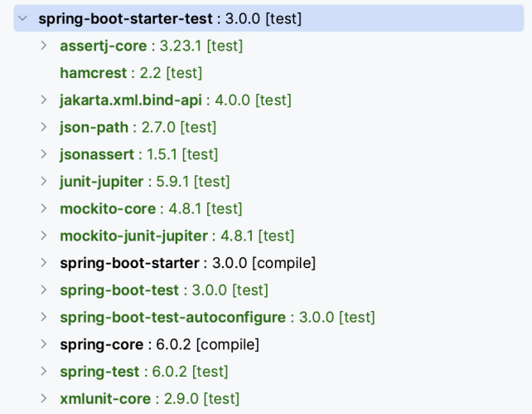The width and height of the screenshot is (532, 414).
Task: Expand the xmlunit-core dependency
Action: pos(44,398)
